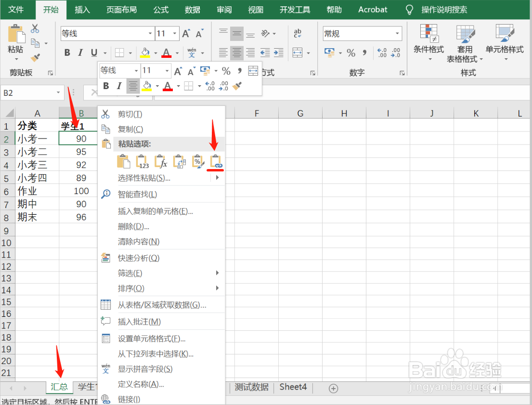Toggle Italic formatting on the mini toolbar
532x405 pixels.
pyautogui.click(x=118, y=86)
